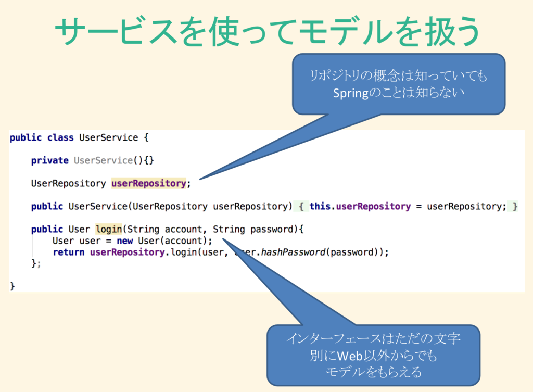Click the callout line "モデルをもらえる"
533x392 pixels.
pyautogui.click(x=373, y=372)
